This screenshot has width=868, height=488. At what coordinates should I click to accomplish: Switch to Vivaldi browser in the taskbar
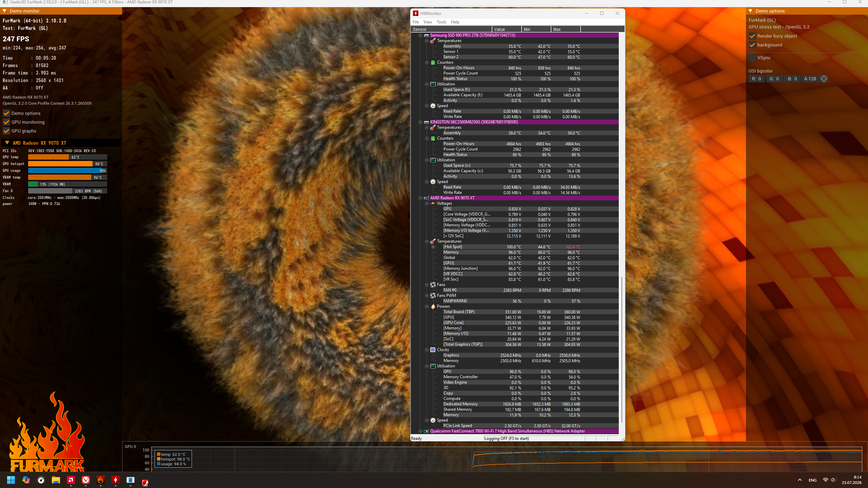click(85, 480)
